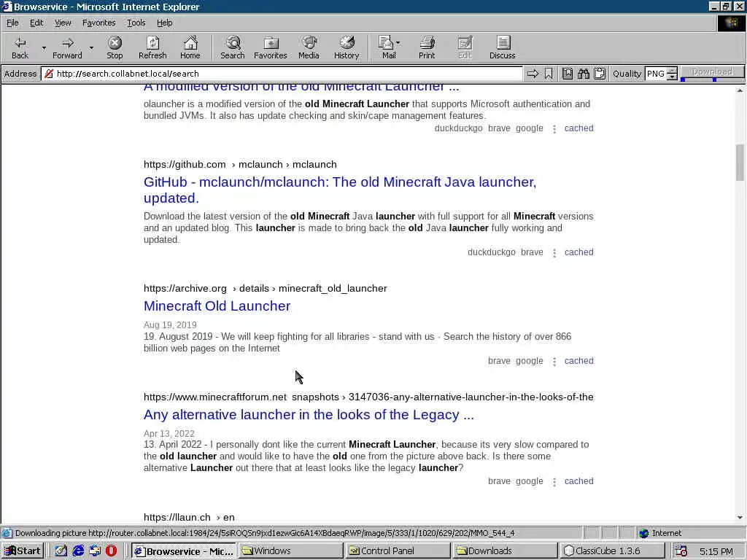747x560 pixels.
Task: Launch Opera from Quick Launch
Action: 111,551
